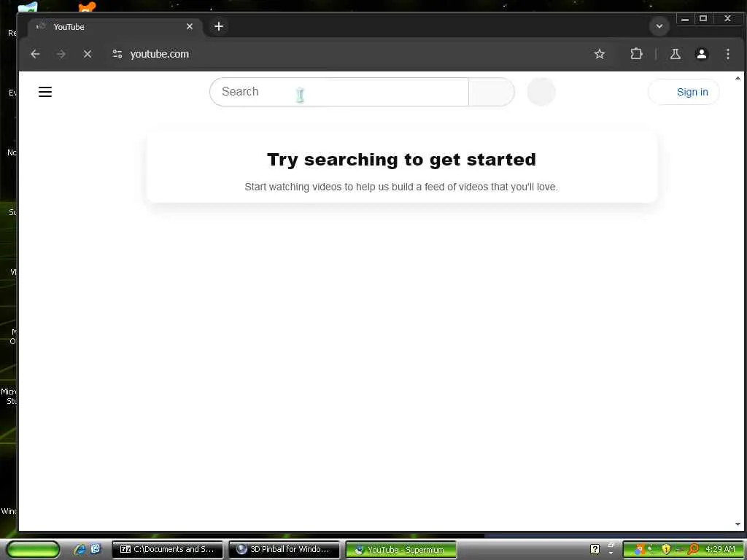Bookmark this page with the star icon

pyautogui.click(x=600, y=54)
